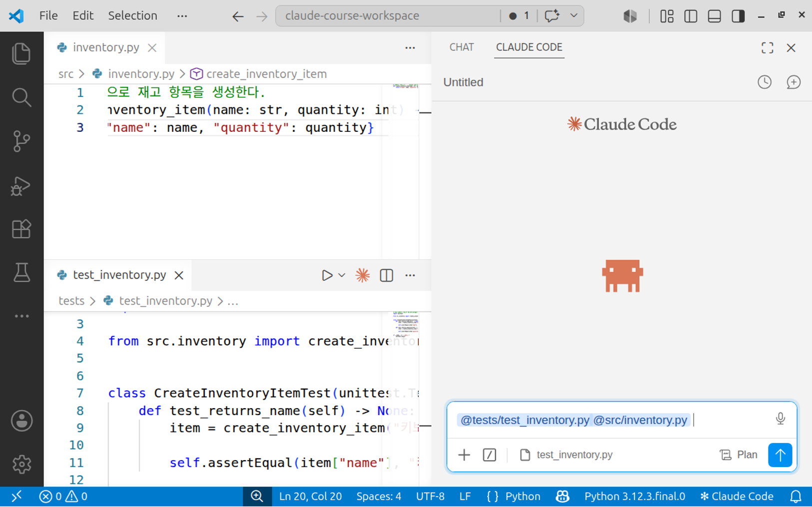Run the test_inventory.py Python file
Screen dimensions: 812x507
pyautogui.click(x=327, y=275)
